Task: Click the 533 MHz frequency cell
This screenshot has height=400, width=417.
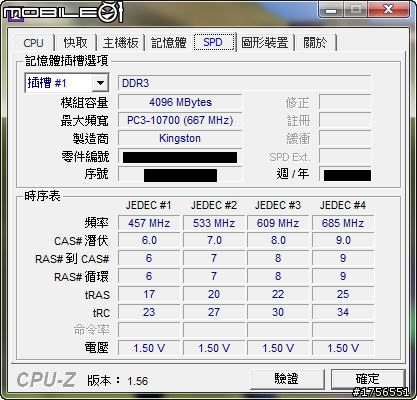Action: pyautogui.click(x=214, y=223)
